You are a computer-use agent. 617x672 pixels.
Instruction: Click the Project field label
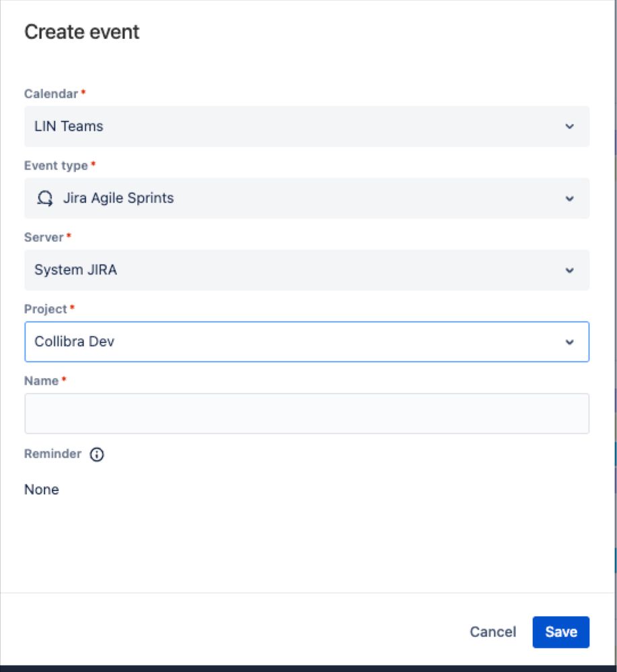click(45, 309)
